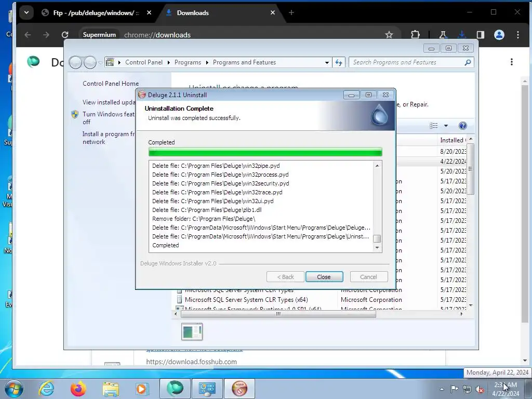Select log line deleting win32pipe.pyd
The width and height of the screenshot is (532, 399).
click(x=216, y=166)
